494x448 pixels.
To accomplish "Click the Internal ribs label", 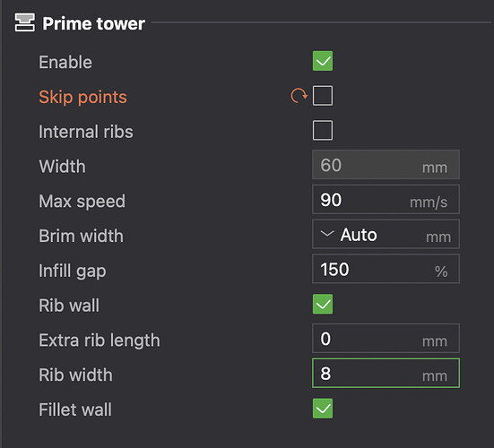I will [x=86, y=132].
